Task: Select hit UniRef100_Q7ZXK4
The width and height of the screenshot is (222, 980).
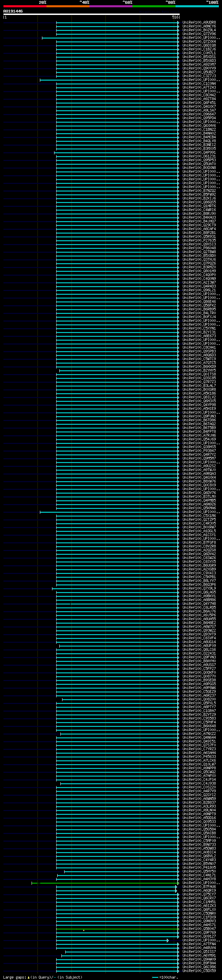Action: tap(199, 41)
